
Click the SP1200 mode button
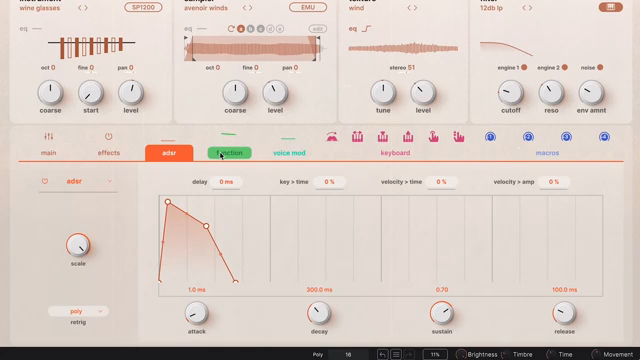[x=143, y=7]
